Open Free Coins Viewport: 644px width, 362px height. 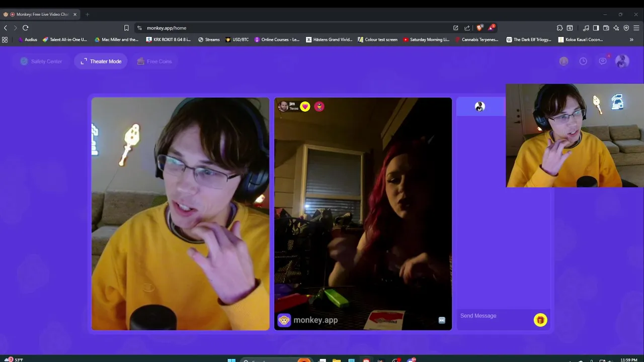[154, 61]
